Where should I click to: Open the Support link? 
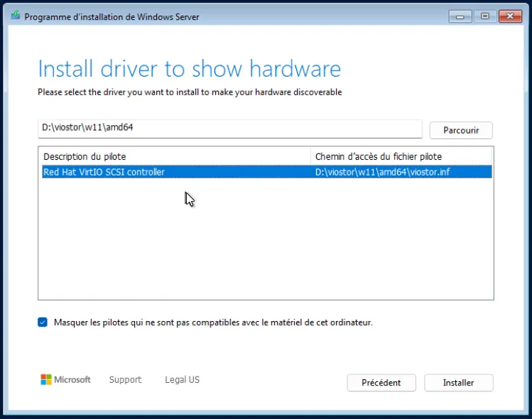point(125,380)
